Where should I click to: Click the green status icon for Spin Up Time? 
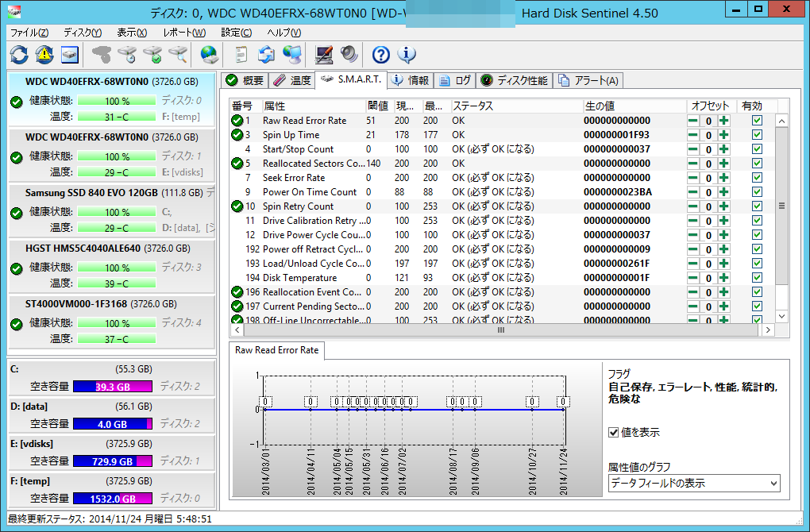click(x=237, y=135)
